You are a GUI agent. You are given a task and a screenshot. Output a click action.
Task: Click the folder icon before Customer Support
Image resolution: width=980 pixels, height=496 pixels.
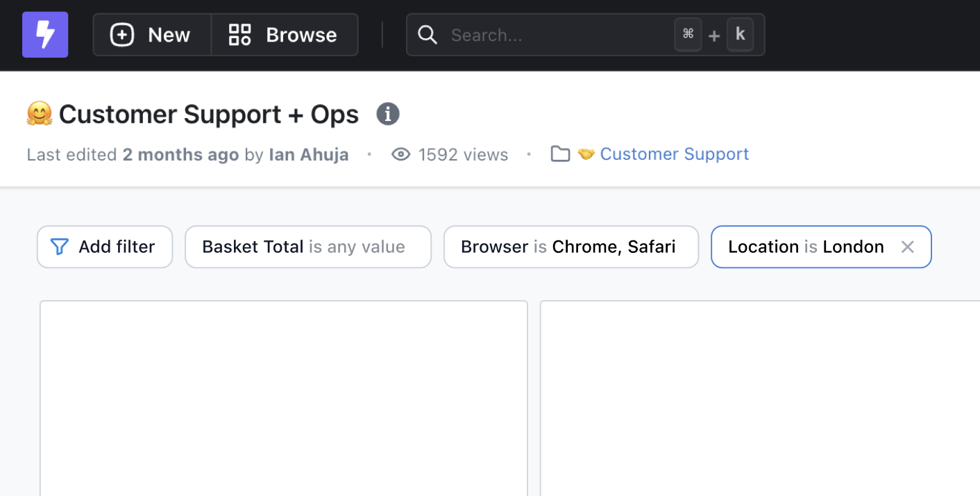(560, 154)
